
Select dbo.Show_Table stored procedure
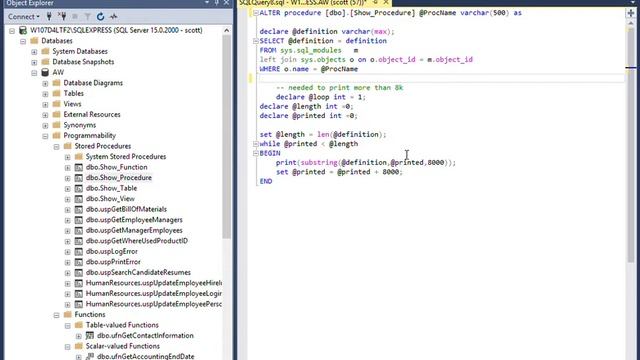point(111,188)
